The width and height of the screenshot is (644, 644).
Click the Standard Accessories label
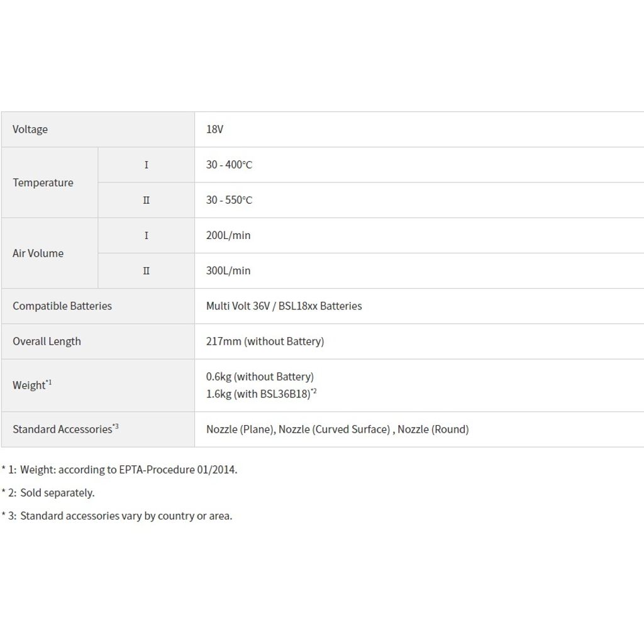tap(65, 429)
